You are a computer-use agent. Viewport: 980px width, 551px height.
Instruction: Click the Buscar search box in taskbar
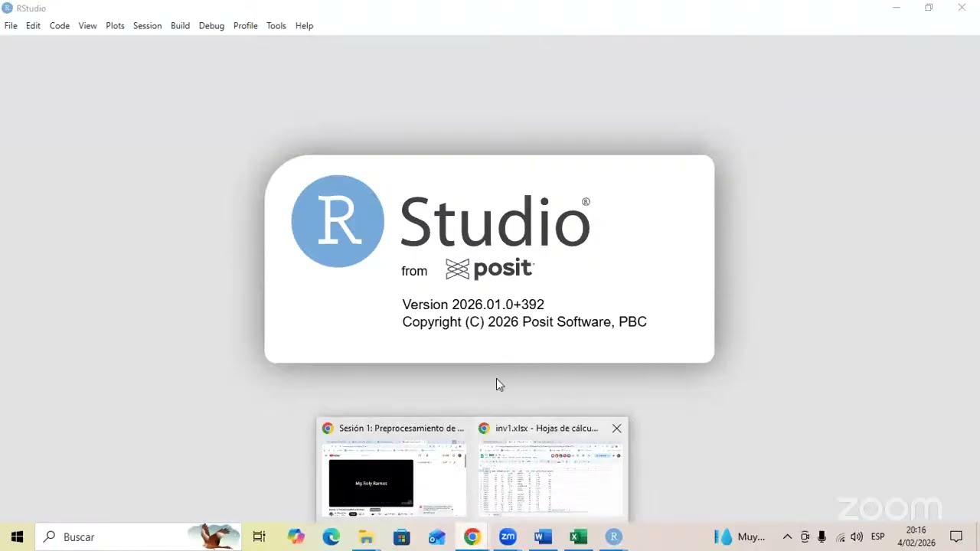coord(138,536)
